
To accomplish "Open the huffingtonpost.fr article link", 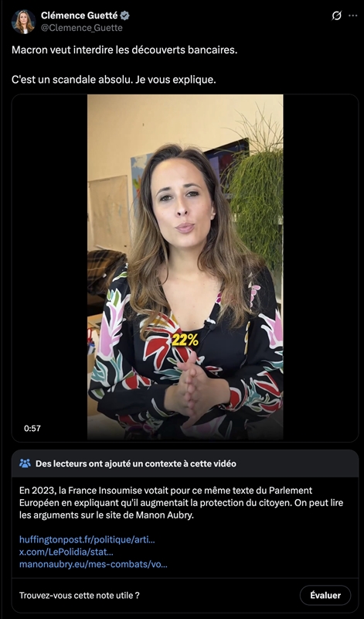I will (87, 539).
